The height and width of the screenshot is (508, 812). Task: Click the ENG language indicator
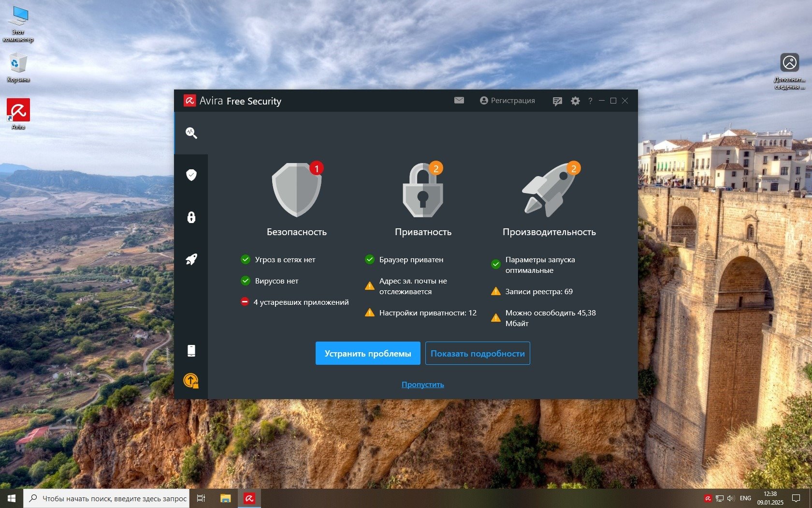coord(746,498)
